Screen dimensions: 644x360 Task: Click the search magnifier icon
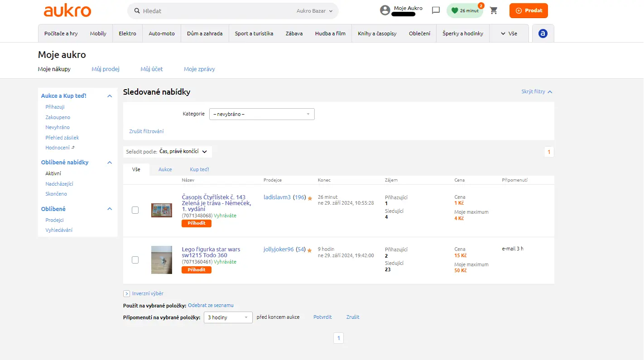coord(136,11)
